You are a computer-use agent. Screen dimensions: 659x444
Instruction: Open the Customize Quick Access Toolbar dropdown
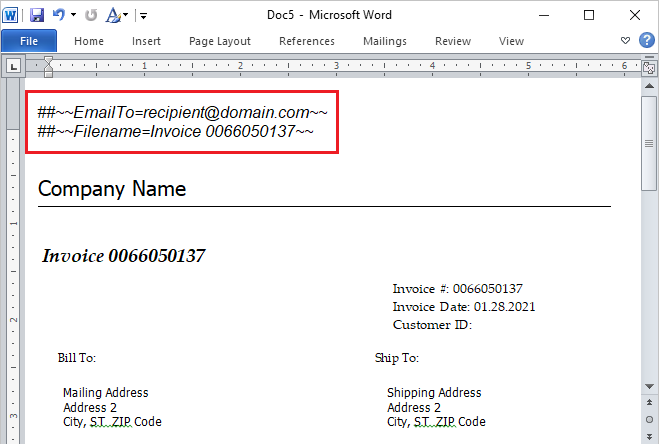[143, 15]
